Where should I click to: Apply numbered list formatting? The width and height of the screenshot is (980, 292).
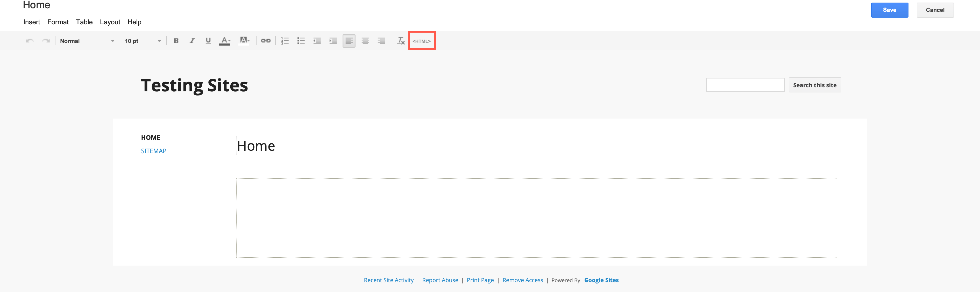click(x=285, y=41)
